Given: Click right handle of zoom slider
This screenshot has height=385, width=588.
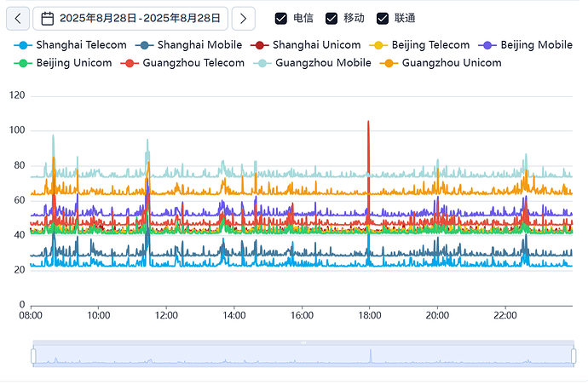Looking at the screenshot, I should (574, 356).
